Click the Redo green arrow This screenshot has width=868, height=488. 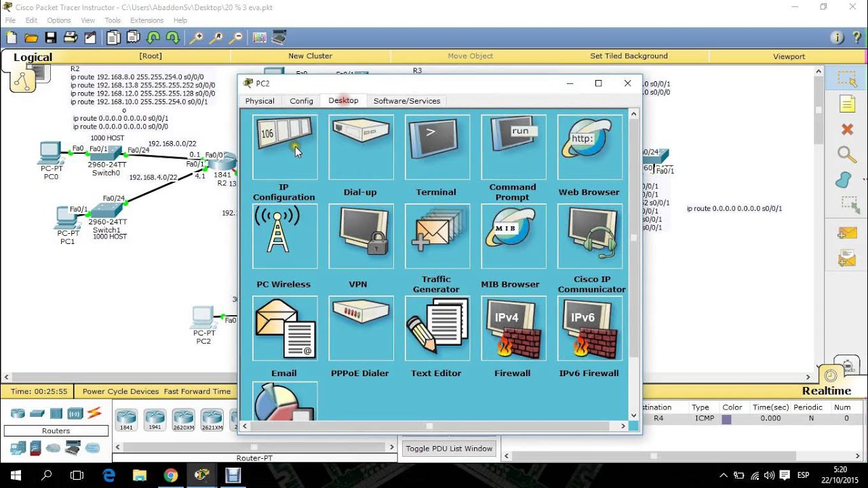[x=173, y=38]
